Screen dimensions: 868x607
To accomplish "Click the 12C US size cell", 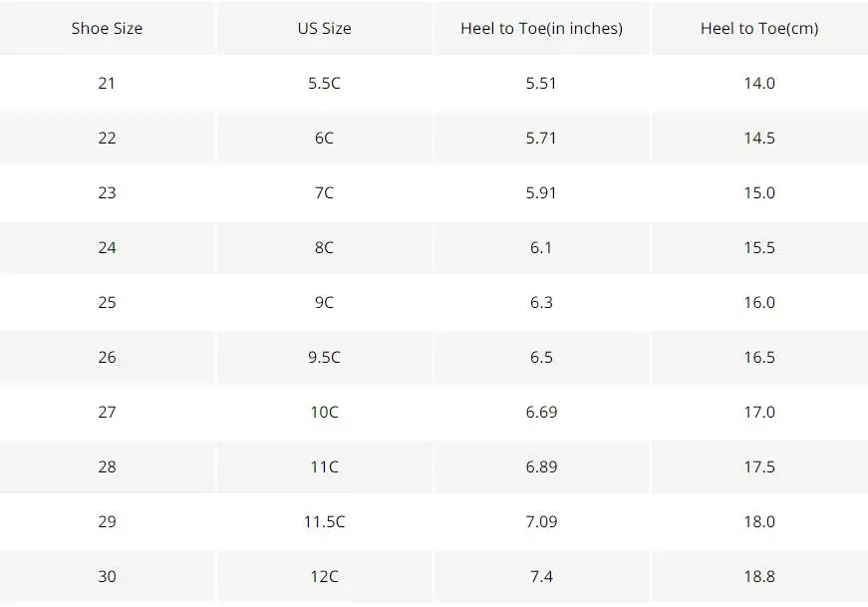I will [325, 576].
